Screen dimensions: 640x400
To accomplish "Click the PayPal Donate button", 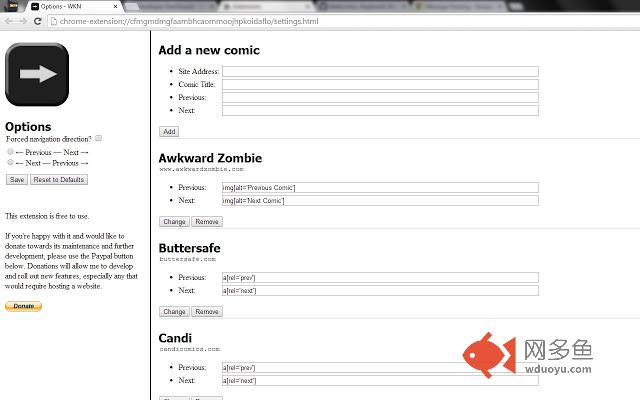I will point(23,306).
